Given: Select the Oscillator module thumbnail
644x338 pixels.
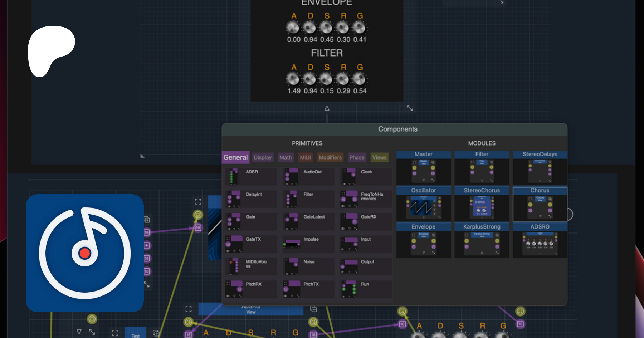Looking at the screenshot, I should point(424,207).
